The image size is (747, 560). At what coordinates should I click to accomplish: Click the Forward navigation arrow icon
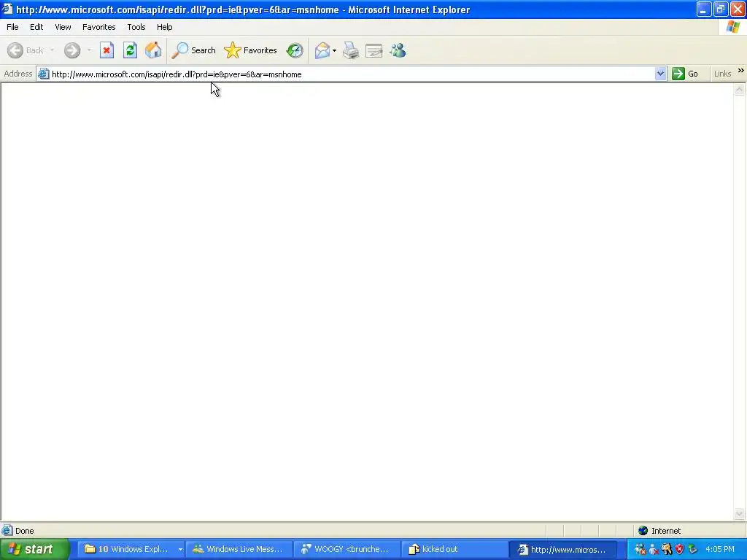click(72, 50)
